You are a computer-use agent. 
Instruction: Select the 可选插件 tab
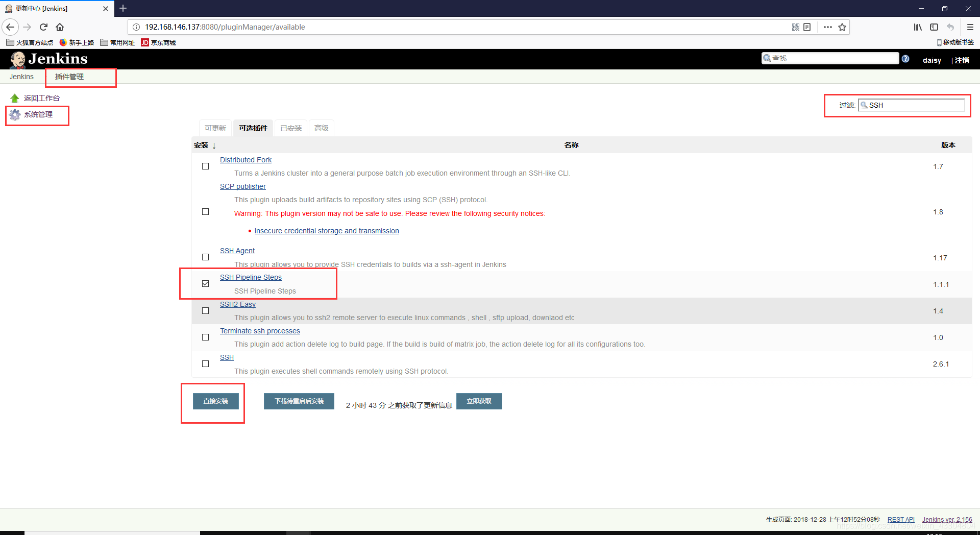point(253,128)
